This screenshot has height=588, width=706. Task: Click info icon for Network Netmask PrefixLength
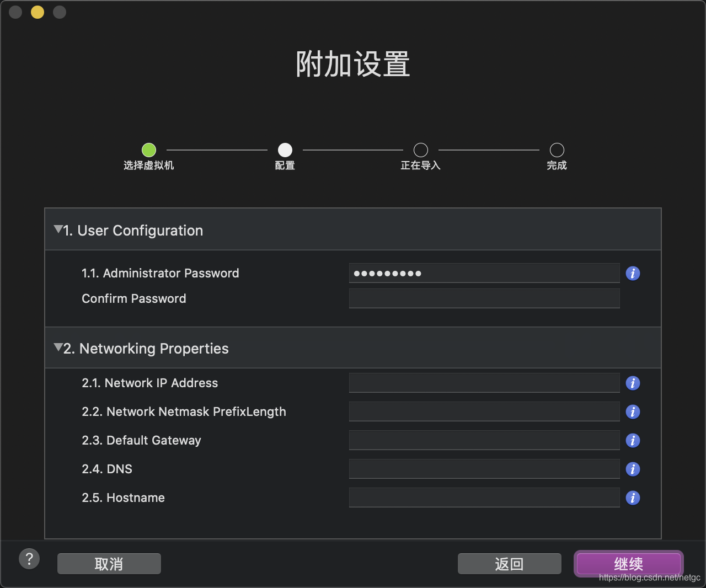[633, 411]
